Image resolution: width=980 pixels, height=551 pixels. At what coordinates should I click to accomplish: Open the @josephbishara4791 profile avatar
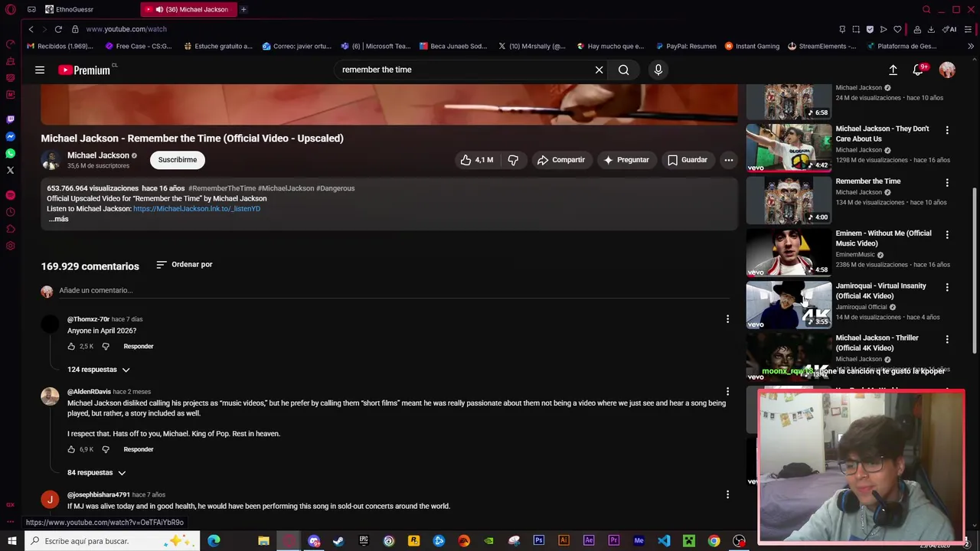point(50,500)
